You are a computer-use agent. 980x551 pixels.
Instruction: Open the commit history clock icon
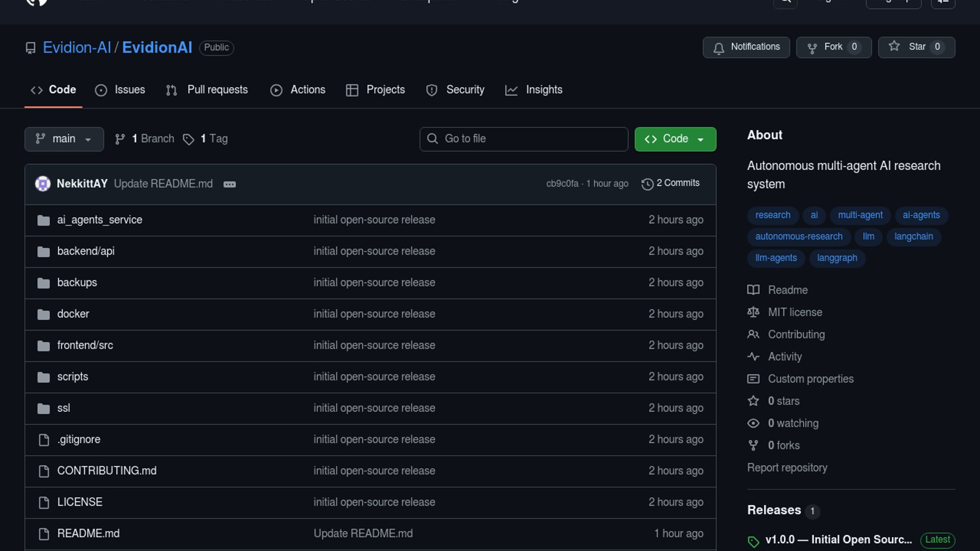647,184
